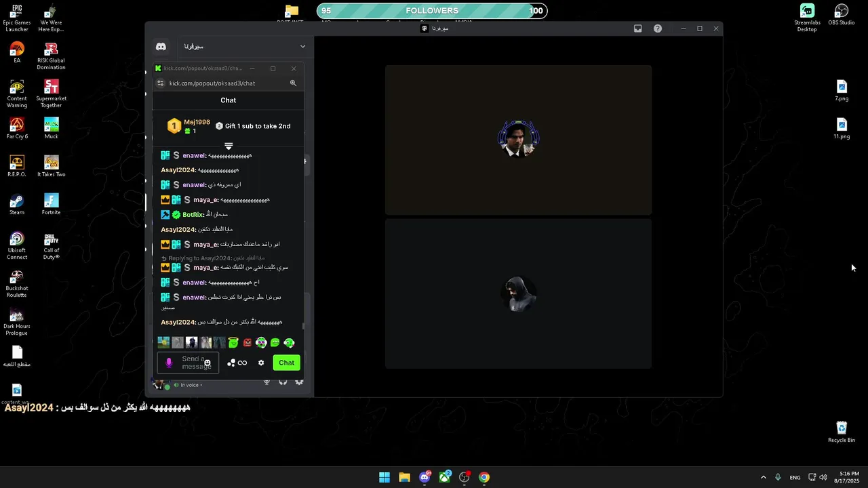Open Buckshot Roulette desktop icon

pos(17,284)
